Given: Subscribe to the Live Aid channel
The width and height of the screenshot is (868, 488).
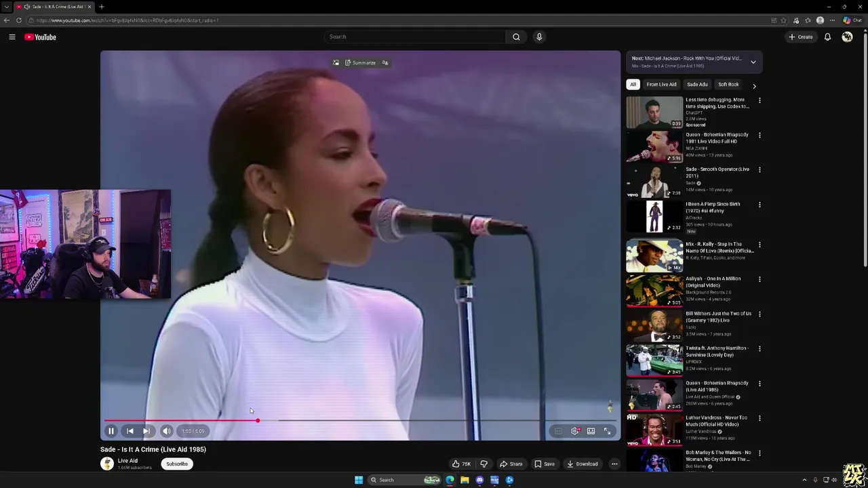Looking at the screenshot, I should click(x=177, y=464).
